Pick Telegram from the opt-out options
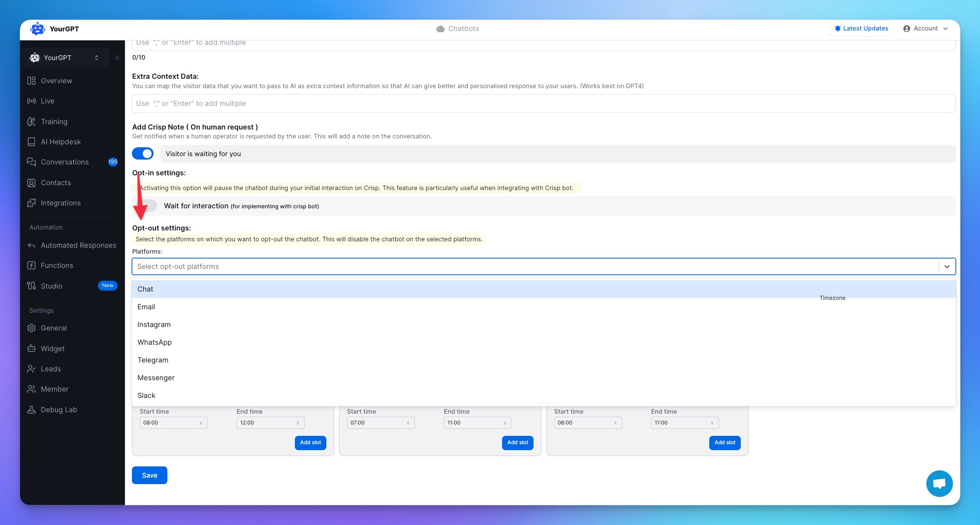Image resolution: width=980 pixels, height=525 pixels. coord(544,360)
